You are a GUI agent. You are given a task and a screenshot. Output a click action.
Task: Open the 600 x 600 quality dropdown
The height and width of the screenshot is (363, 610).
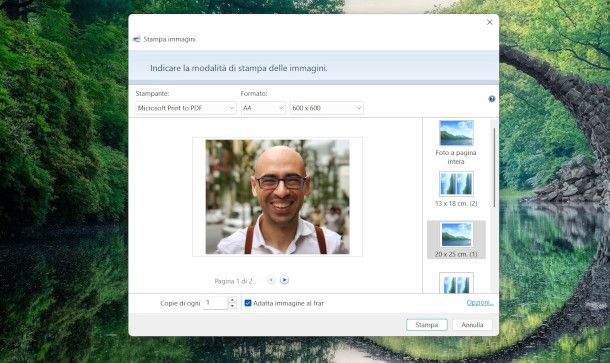click(x=327, y=108)
